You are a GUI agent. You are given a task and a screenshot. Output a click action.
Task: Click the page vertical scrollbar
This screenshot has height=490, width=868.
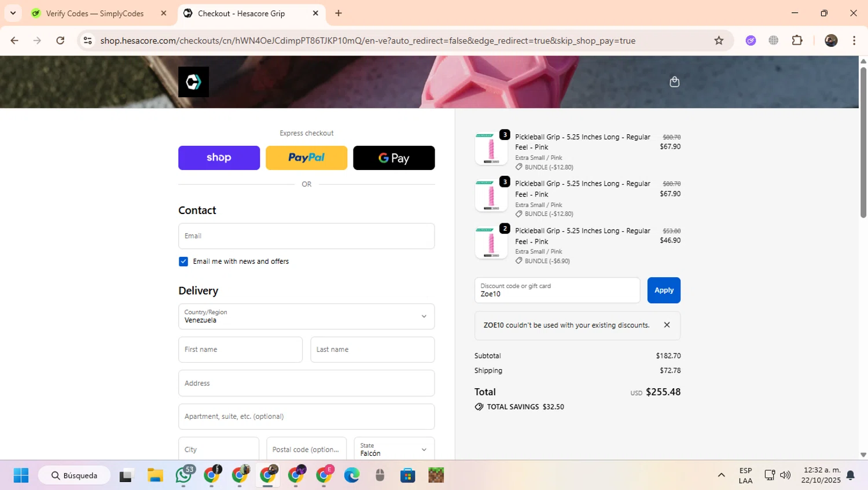863,143
